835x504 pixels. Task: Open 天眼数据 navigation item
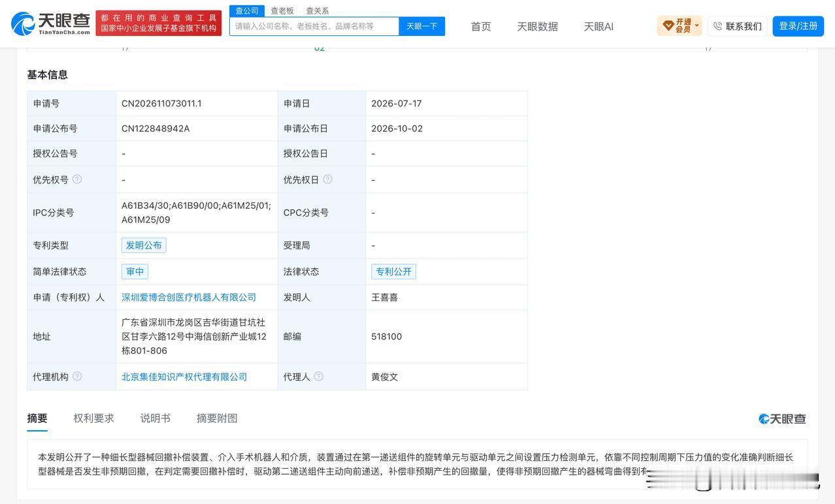(x=537, y=26)
